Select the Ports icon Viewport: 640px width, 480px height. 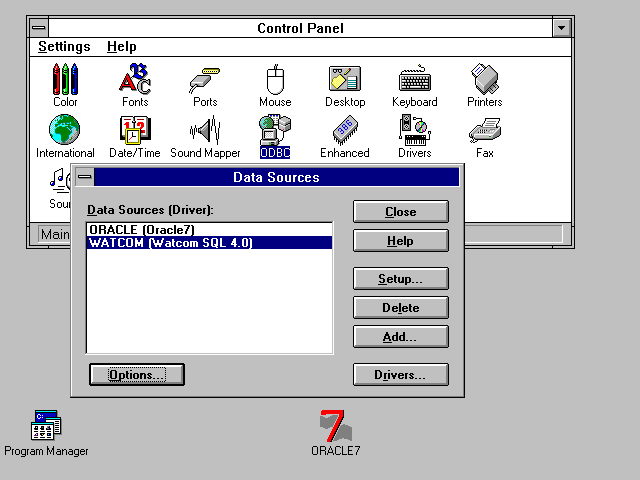[x=205, y=80]
